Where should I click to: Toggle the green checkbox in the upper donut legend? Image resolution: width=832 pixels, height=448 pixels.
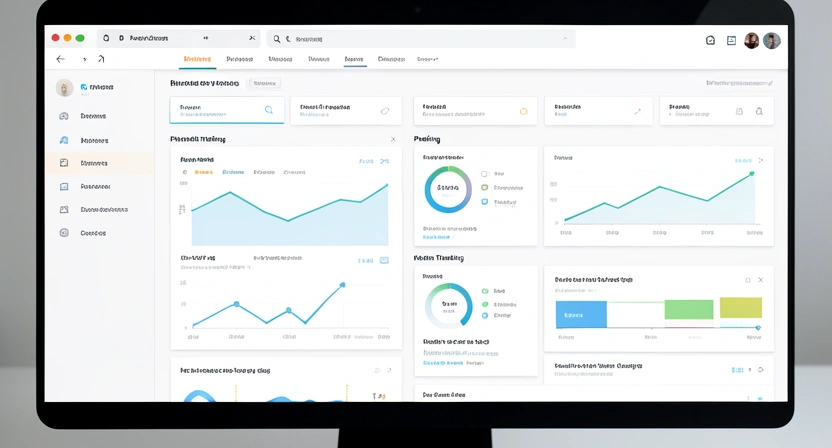tap(484, 187)
